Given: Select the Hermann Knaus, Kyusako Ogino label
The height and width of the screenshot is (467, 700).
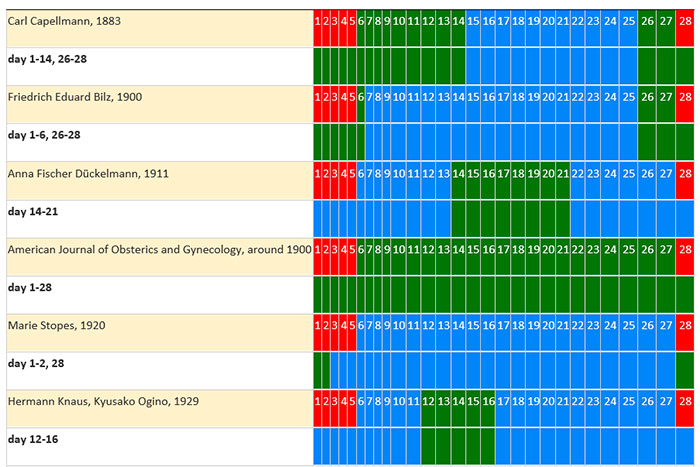Looking at the screenshot, I should (103, 401).
